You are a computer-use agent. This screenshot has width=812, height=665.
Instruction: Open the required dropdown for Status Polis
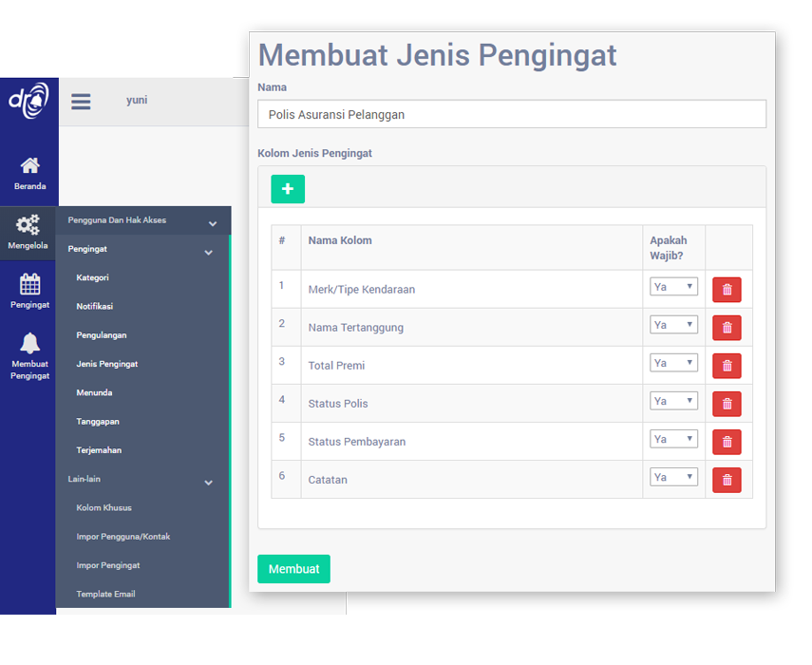coord(673,401)
